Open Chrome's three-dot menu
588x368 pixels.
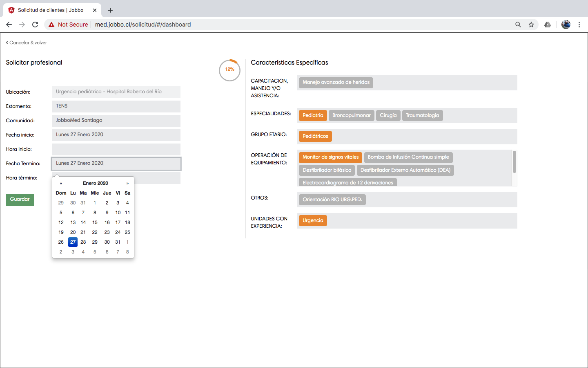[x=579, y=25]
